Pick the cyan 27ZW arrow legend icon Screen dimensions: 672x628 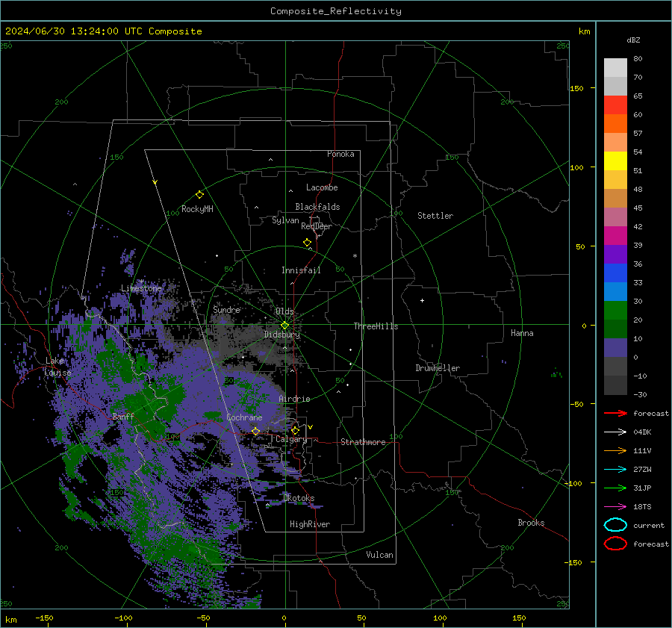click(615, 470)
